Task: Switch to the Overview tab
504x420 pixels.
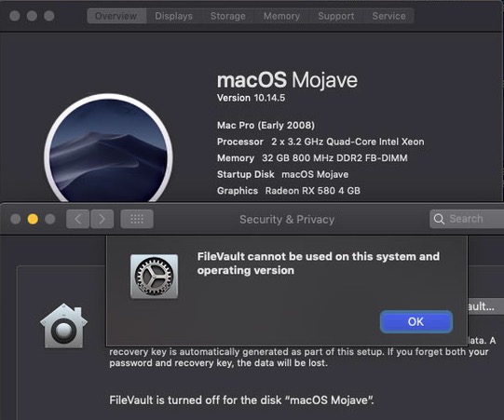Action: (116, 16)
